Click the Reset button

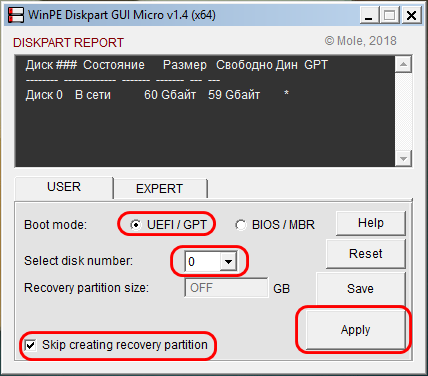pos(366,254)
